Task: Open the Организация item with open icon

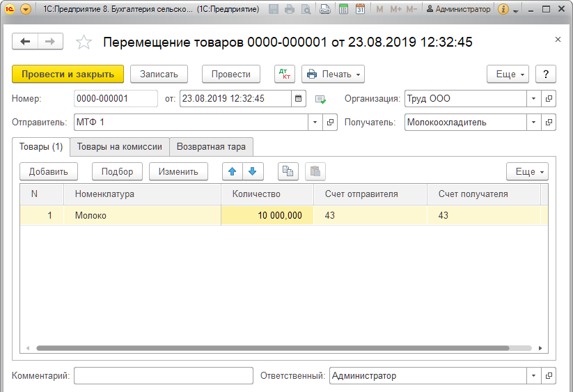Action: click(549, 99)
